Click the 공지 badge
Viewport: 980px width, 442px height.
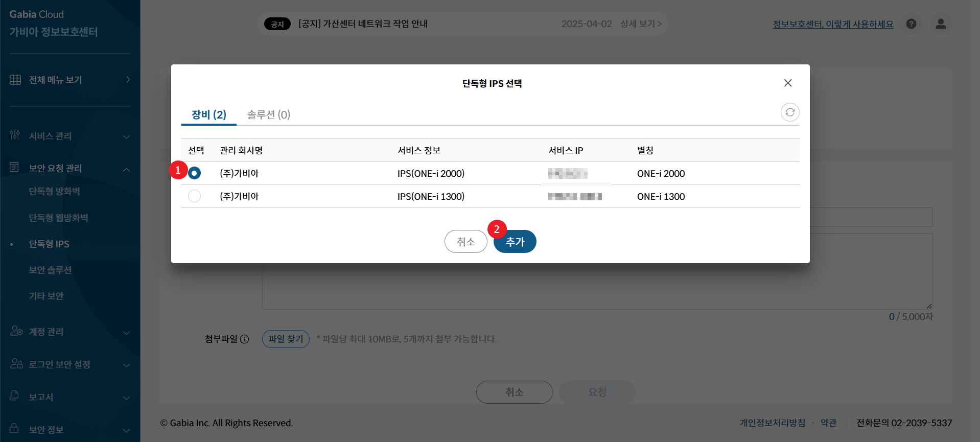[x=277, y=24]
